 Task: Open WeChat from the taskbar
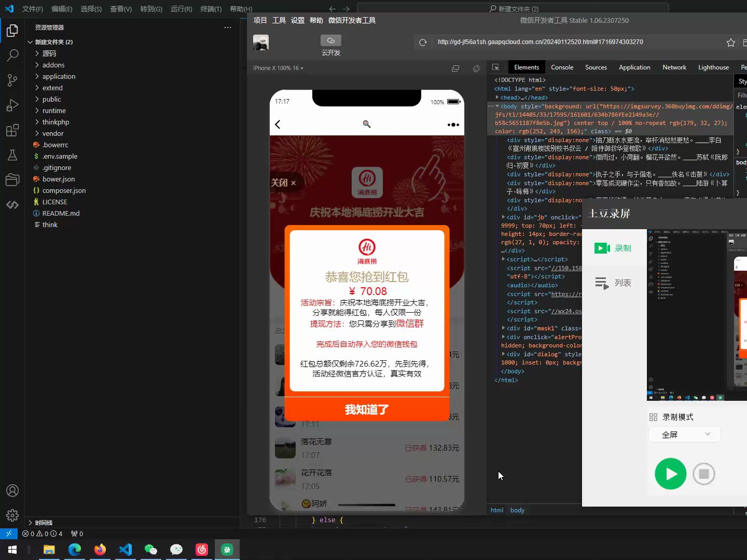151,550
